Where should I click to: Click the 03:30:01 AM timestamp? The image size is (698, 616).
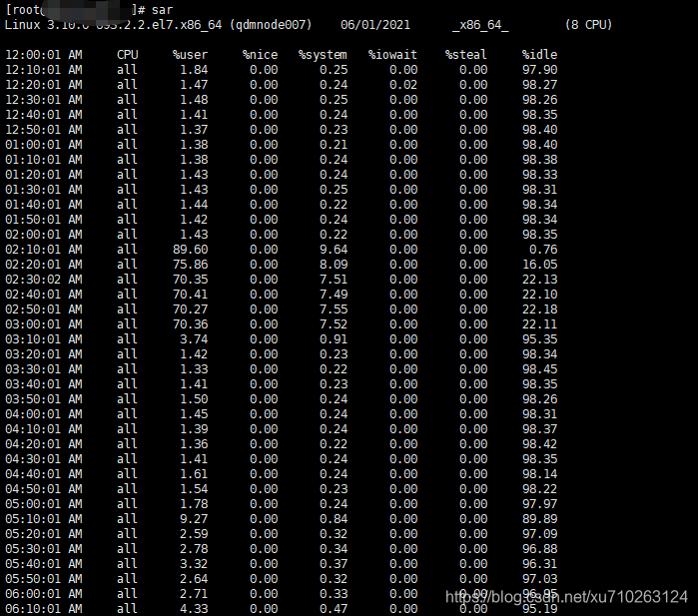coord(44,369)
